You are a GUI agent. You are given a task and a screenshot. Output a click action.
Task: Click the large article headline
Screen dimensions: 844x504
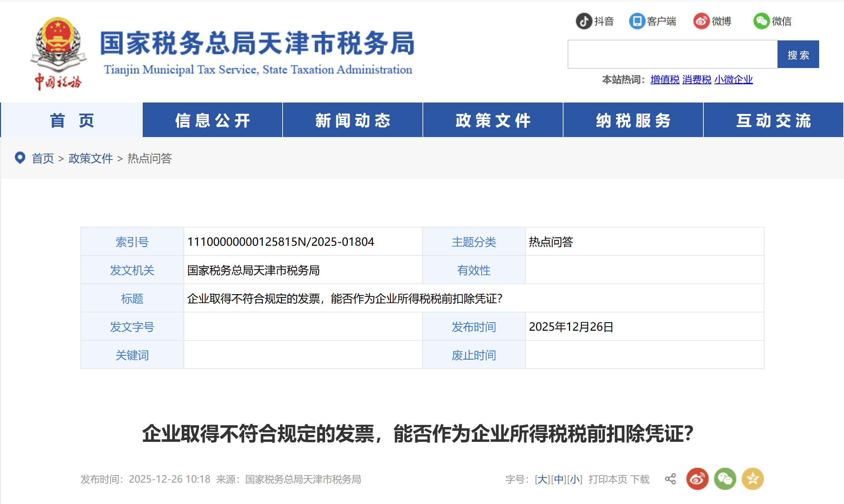coord(418,434)
